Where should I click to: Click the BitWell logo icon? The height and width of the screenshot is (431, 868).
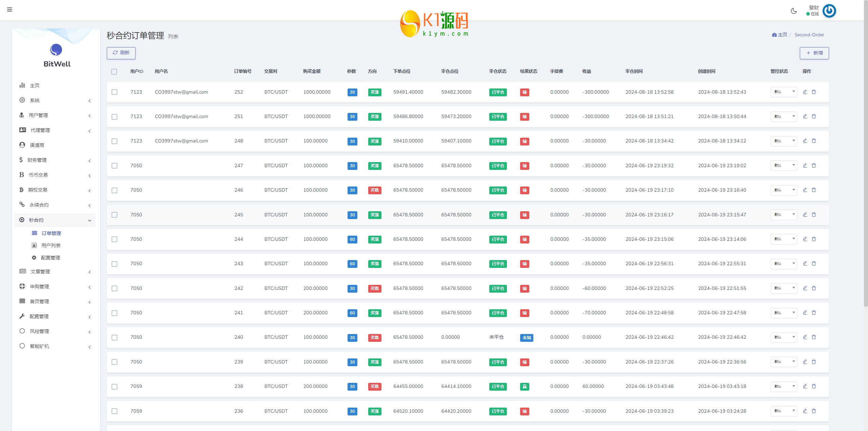(56, 50)
